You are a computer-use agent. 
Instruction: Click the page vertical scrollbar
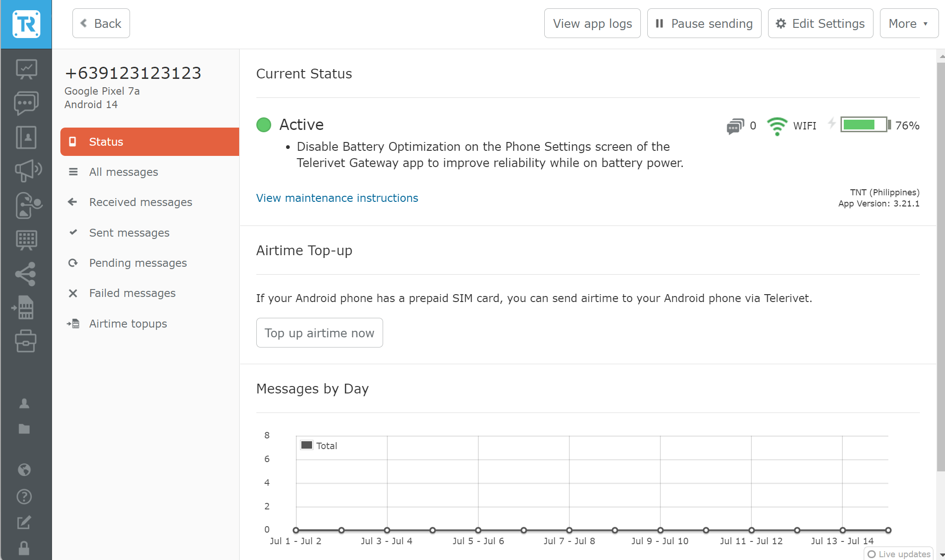pos(941,267)
